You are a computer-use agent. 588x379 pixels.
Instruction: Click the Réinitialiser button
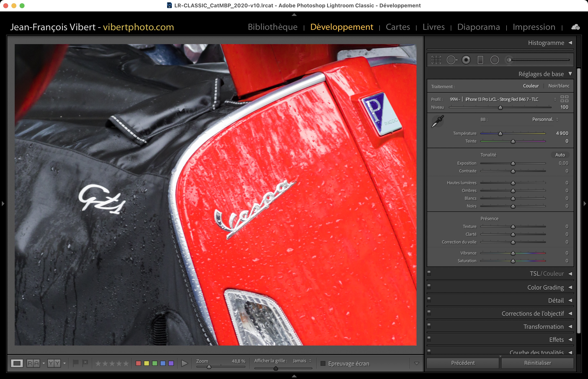point(537,363)
